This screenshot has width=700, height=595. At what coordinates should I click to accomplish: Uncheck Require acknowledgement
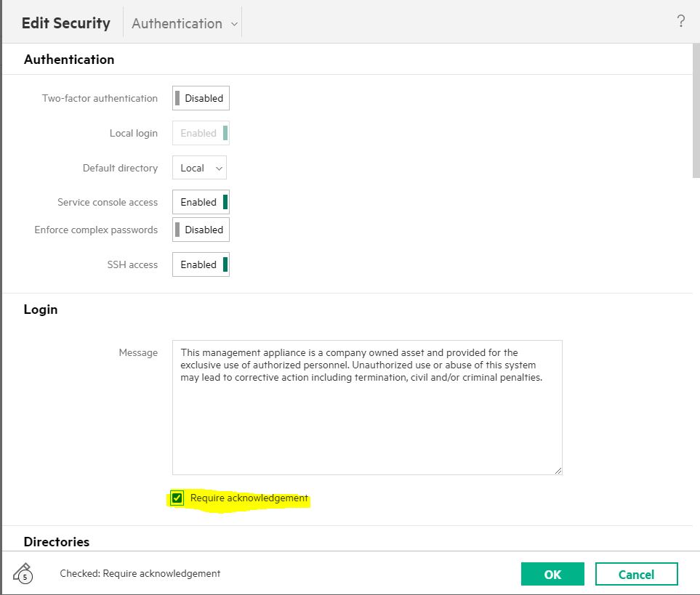coord(177,498)
